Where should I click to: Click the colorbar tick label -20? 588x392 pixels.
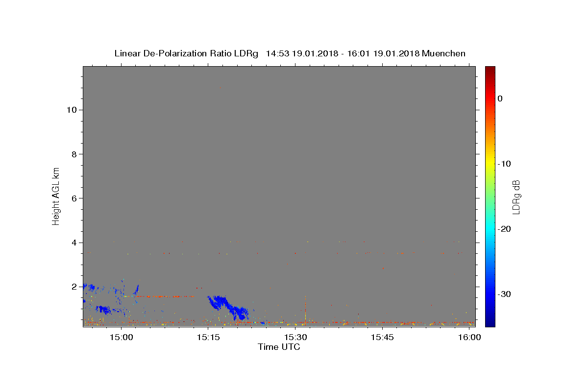(x=504, y=229)
